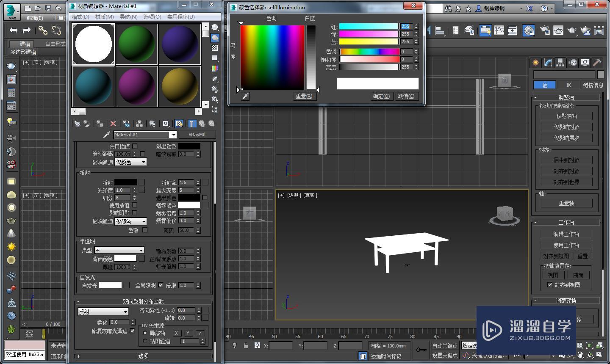Open the Material #1 name dropdown
610x364 pixels.
coord(173,135)
